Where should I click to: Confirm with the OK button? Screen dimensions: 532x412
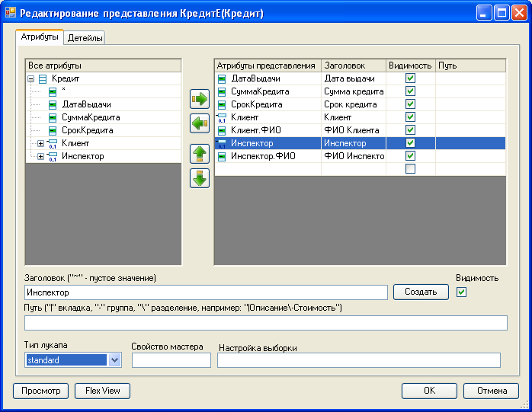(429, 391)
